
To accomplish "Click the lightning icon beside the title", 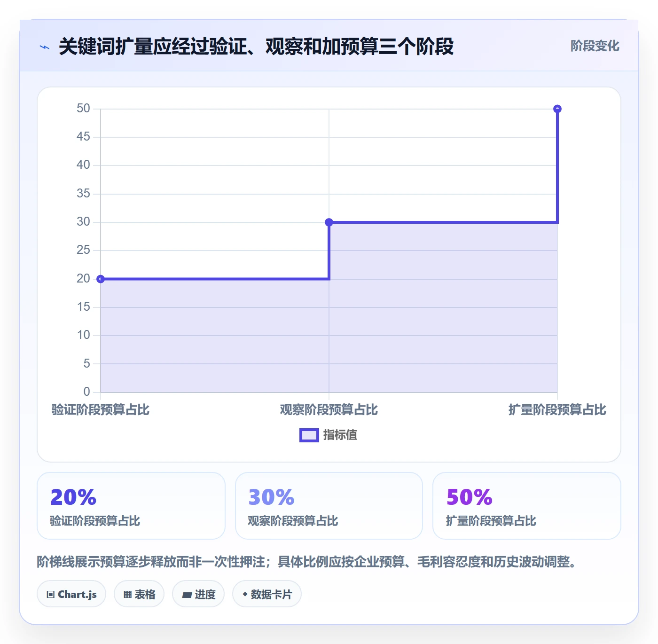I will [45, 47].
